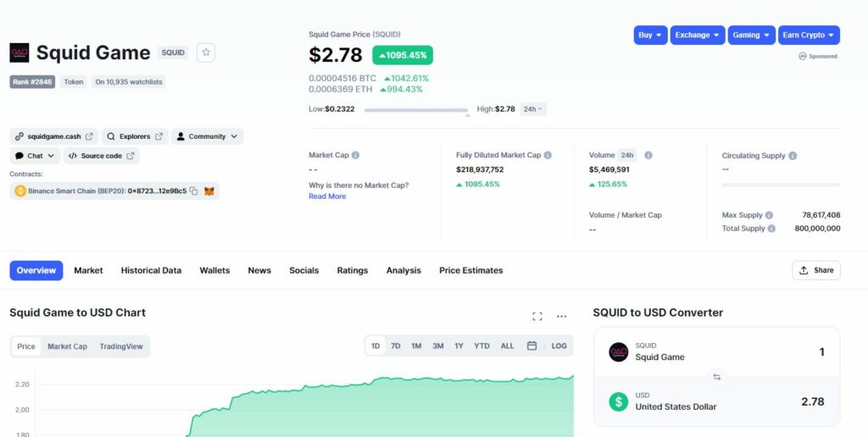Click the Read More link

click(x=327, y=196)
